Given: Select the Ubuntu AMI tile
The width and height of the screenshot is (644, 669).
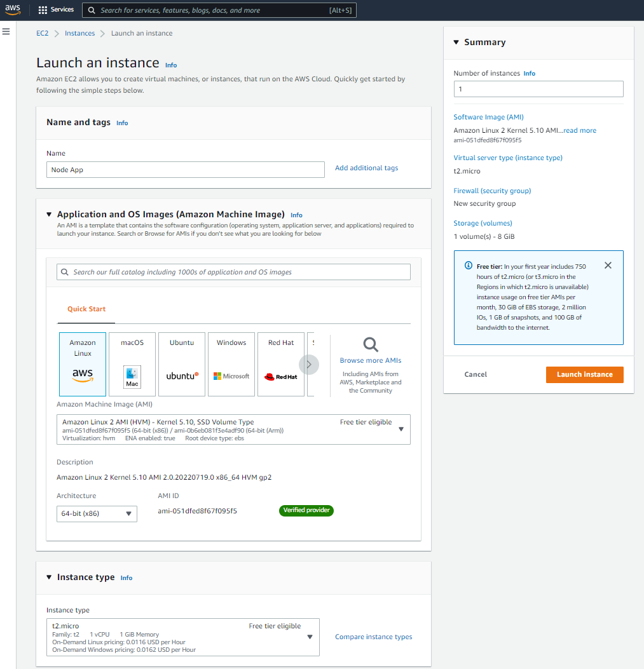Looking at the screenshot, I should tap(182, 365).
